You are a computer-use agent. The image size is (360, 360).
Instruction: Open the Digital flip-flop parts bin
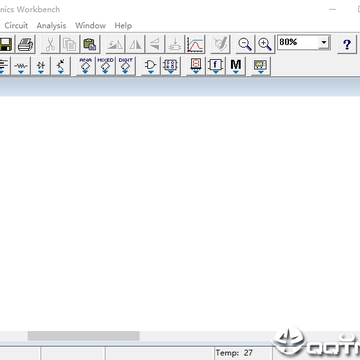[x=171, y=66]
